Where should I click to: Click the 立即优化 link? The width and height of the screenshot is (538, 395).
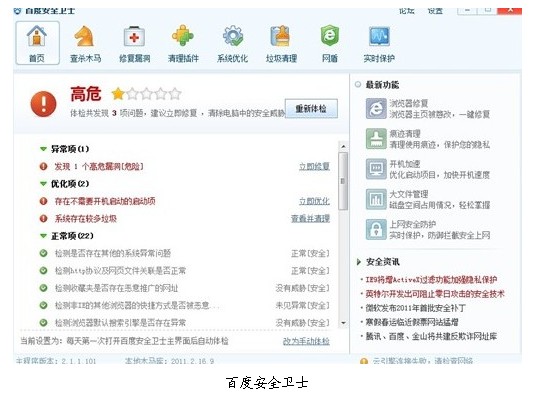pyautogui.click(x=314, y=201)
